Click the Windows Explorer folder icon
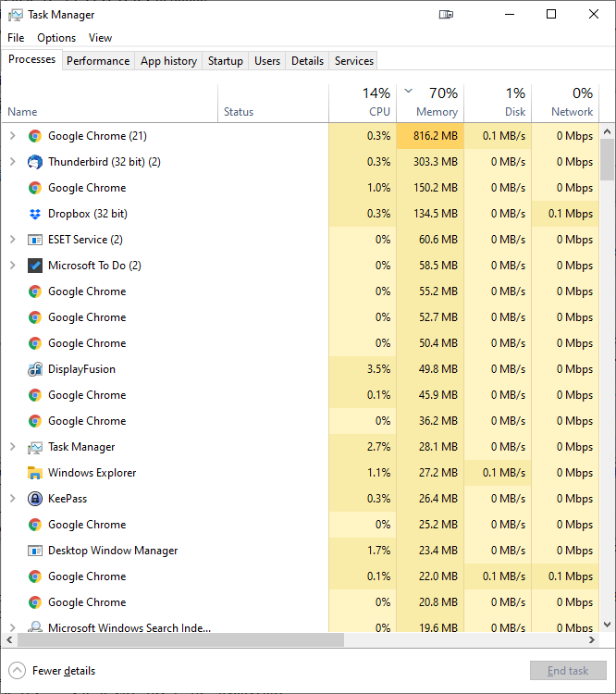Viewport: 616px width, 694px height. [35, 473]
